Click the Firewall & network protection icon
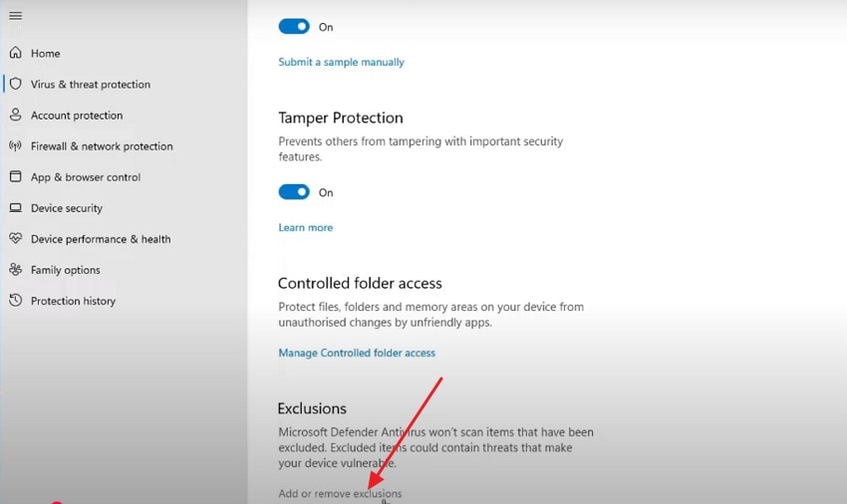The height and width of the screenshot is (504, 847). tap(15, 146)
